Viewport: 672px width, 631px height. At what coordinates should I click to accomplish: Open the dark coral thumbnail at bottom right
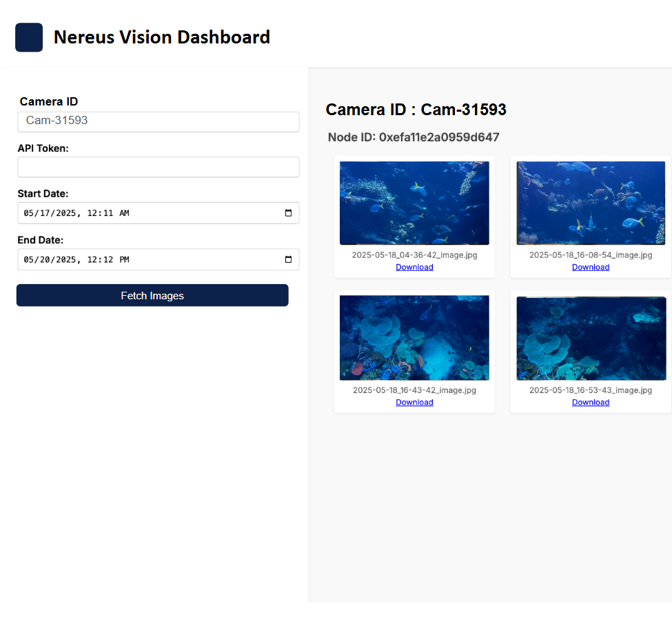590,338
